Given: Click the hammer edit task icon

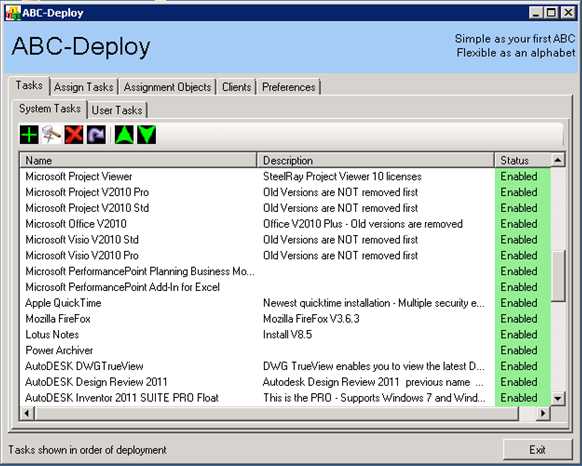Looking at the screenshot, I should click(51, 134).
